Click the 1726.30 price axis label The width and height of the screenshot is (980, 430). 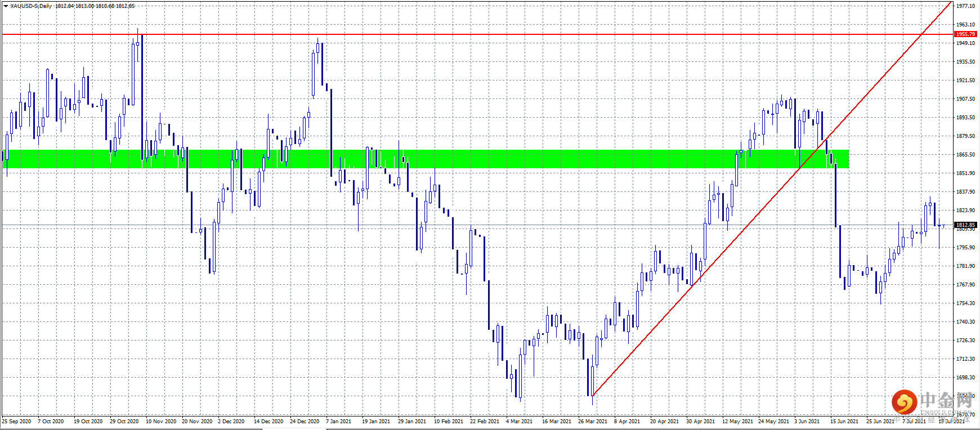pyautogui.click(x=965, y=341)
